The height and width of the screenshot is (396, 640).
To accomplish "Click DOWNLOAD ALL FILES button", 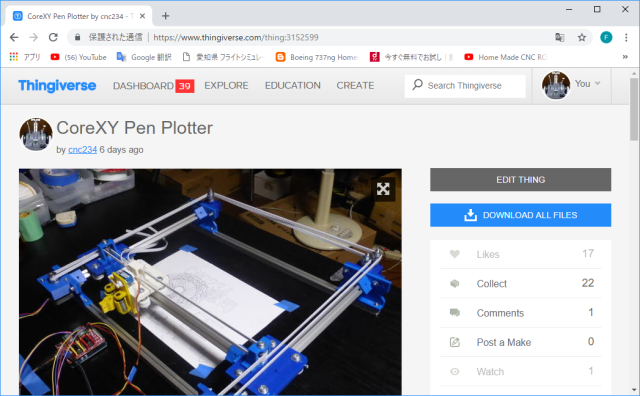I will (x=520, y=215).
